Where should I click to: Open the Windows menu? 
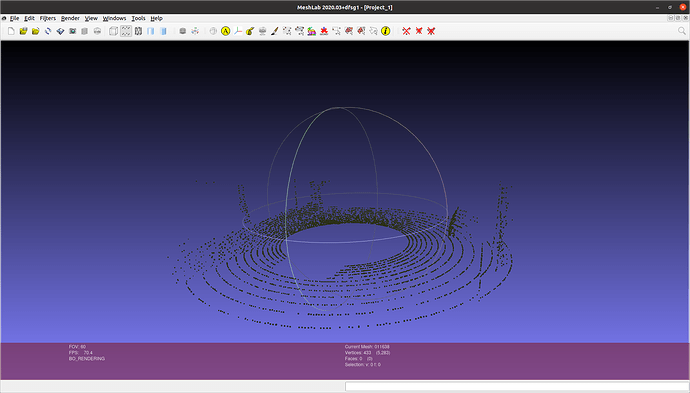click(114, 18)
